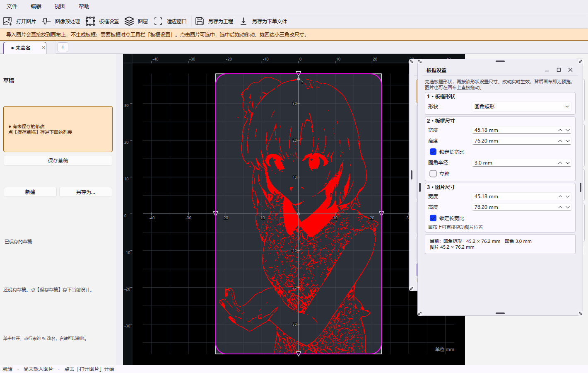588x373 pixels.
Task: Enable the 立牌 checkbox
Action: 433,174
